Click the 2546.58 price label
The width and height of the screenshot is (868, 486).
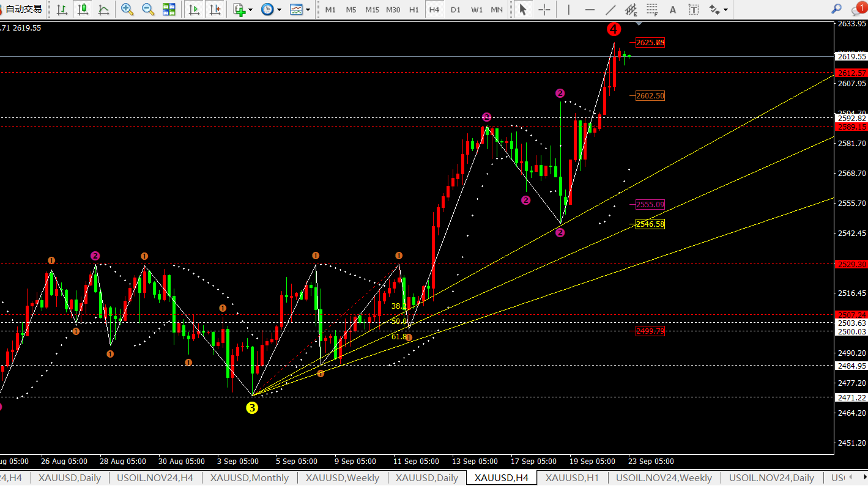tap(650, 224)
